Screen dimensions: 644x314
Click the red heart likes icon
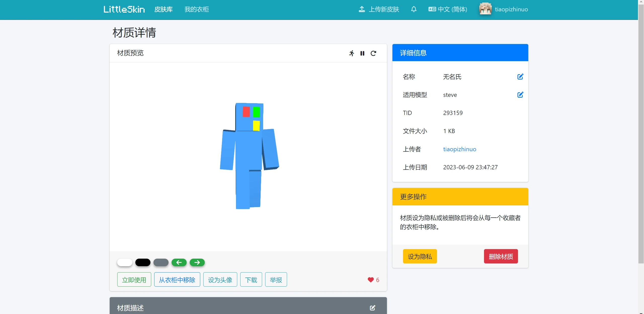click(371, 280)
